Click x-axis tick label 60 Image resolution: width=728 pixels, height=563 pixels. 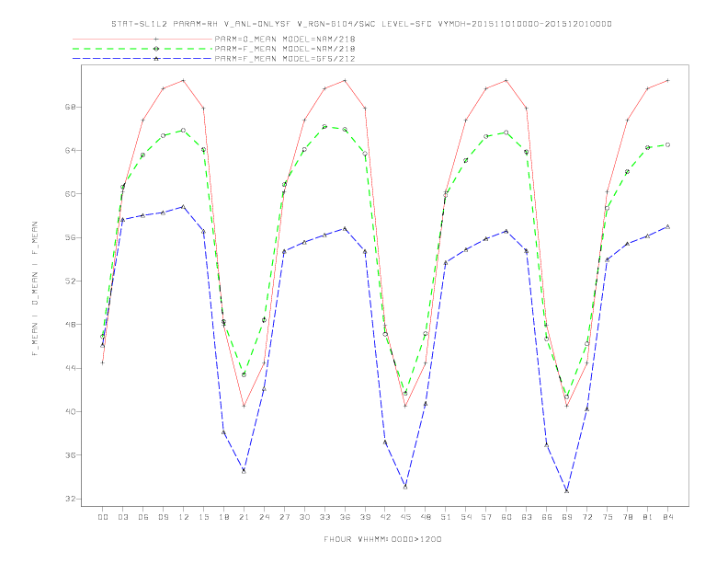(x=506, y=517)
